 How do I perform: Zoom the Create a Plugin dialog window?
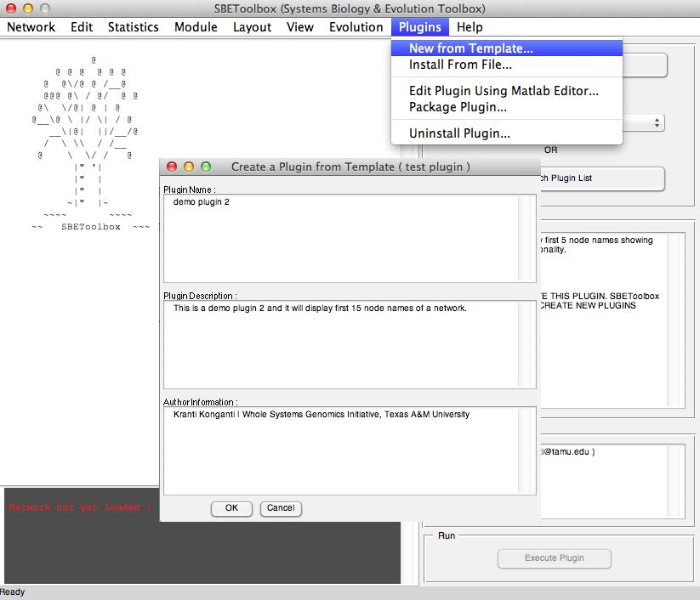coord(206,167)
